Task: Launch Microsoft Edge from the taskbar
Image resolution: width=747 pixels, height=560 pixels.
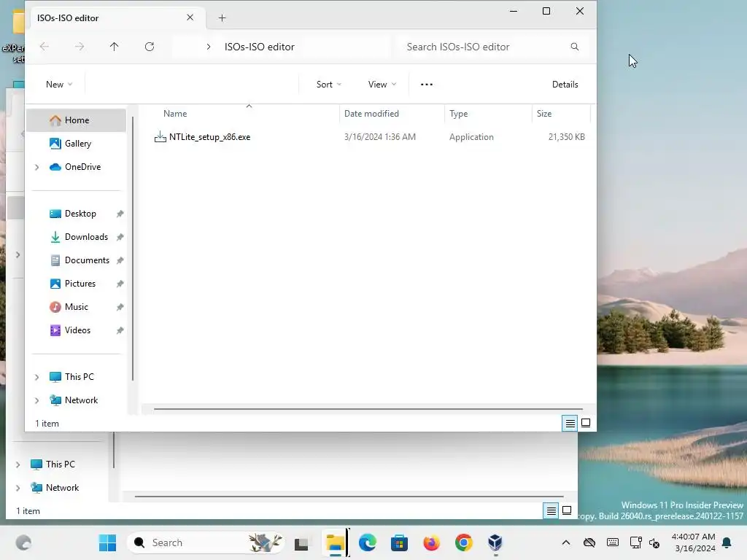Action: click(x=368, y=542)
